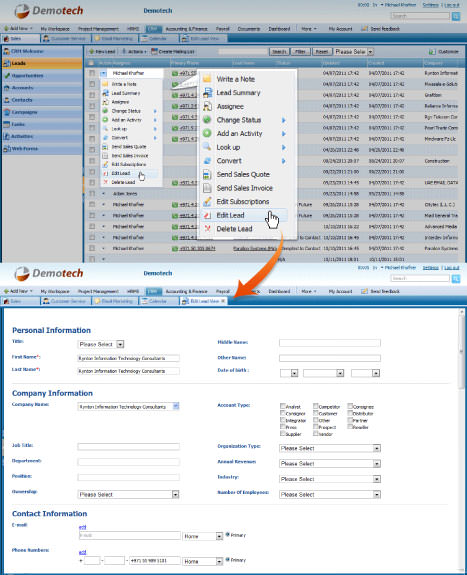467x575 pixels.
Task: Open Tasks in the sidebar
Action: tap(41, 124)
